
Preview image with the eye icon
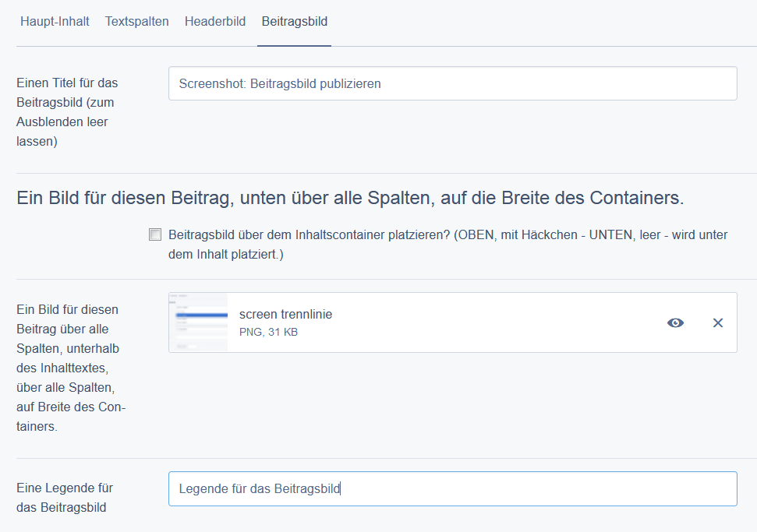tap(675, 322)
